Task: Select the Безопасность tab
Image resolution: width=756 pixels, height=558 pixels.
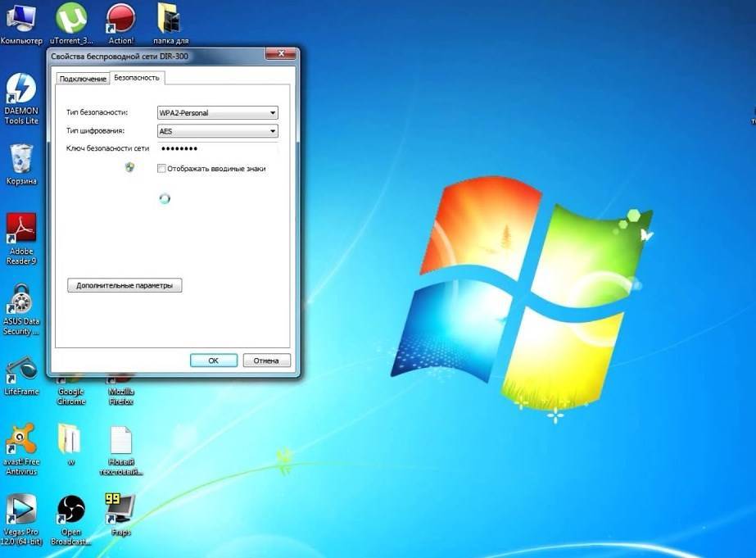Action: point(137,77)
